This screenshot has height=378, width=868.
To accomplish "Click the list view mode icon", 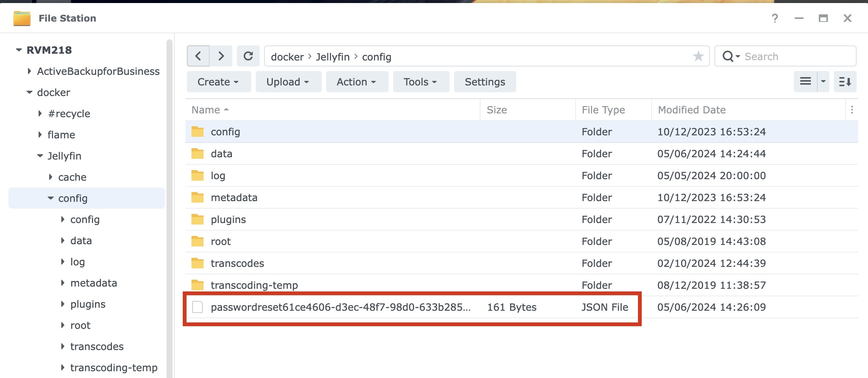I will (x=805, y=82).
